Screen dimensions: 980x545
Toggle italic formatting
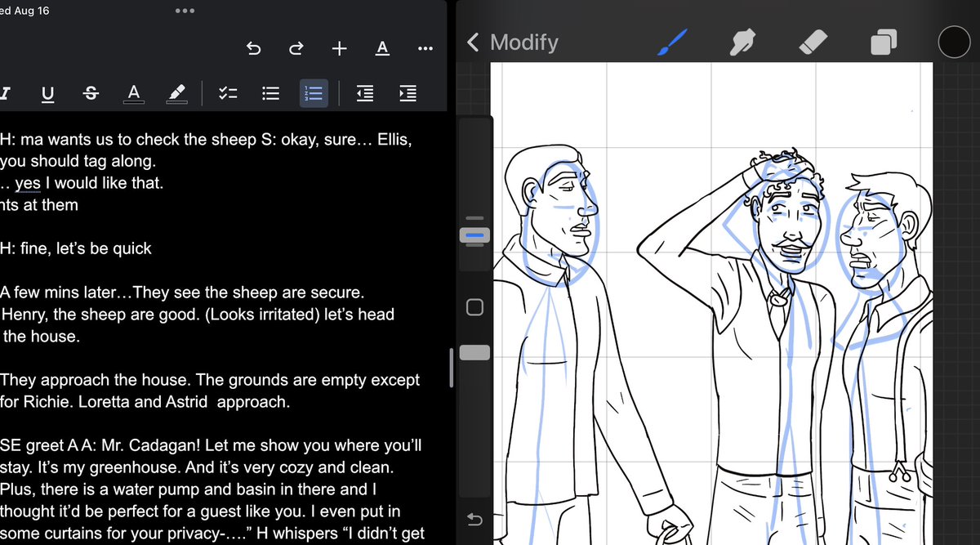pos(5,94)
